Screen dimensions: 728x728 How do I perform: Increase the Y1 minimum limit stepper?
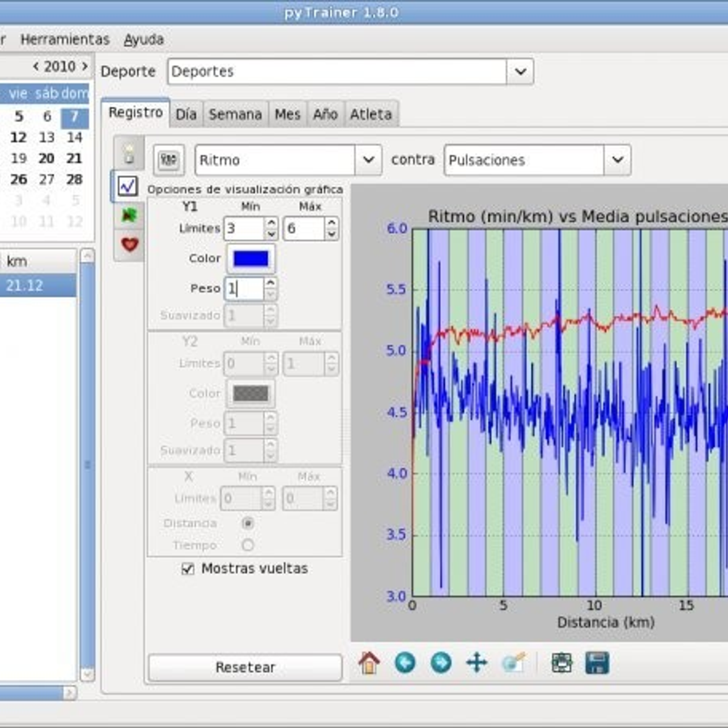click(271, 222)
